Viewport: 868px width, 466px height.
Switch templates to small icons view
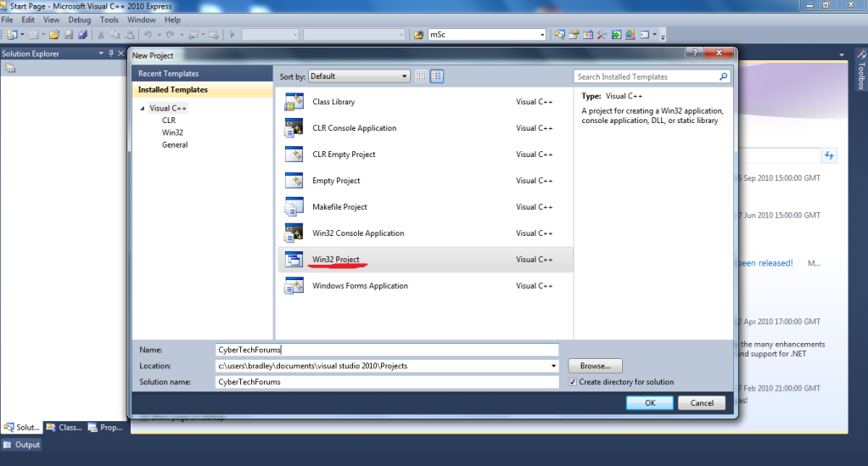point(421,76)
